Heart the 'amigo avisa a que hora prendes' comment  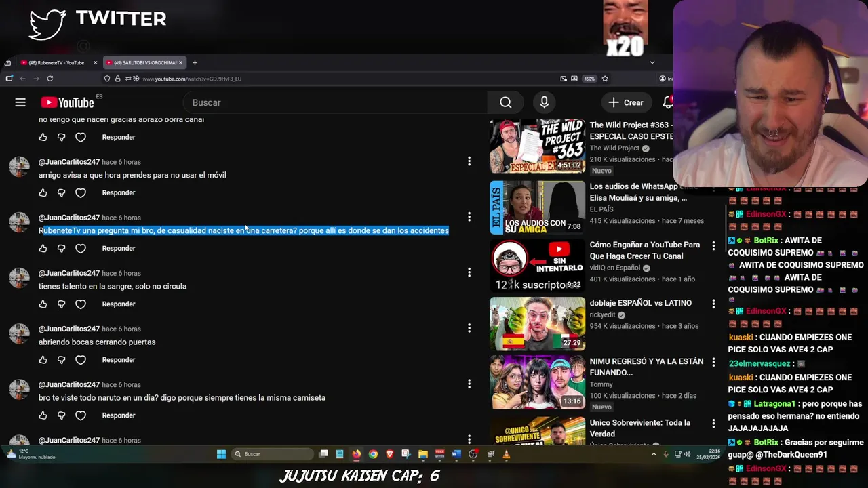[x=81, y=192]
